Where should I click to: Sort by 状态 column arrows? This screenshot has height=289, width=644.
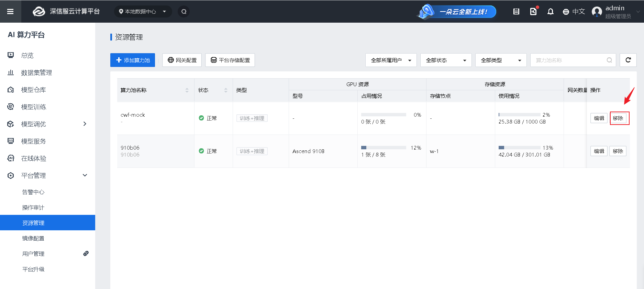[x=226, y=90]
